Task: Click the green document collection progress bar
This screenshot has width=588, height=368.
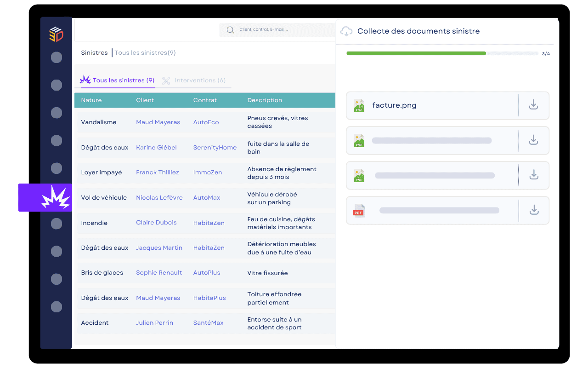Action: coord(416,53)
